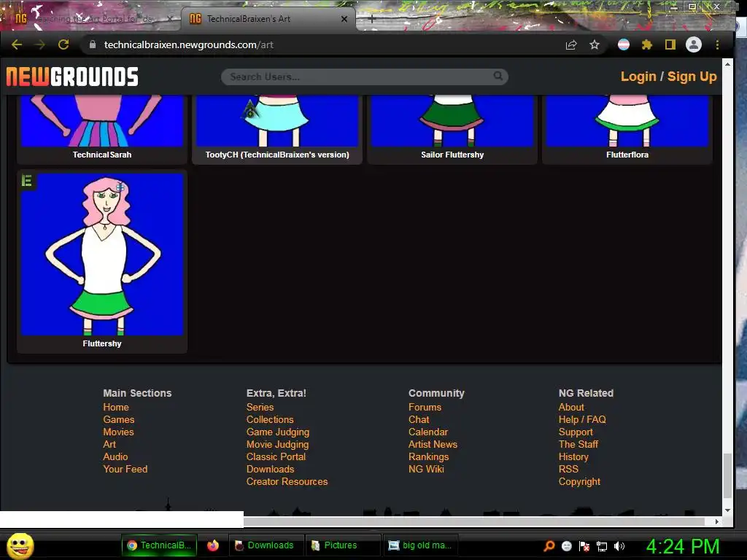The image size is (747, 560).
Task: Bookmark this page with the star icon
Action: [594, 44]
